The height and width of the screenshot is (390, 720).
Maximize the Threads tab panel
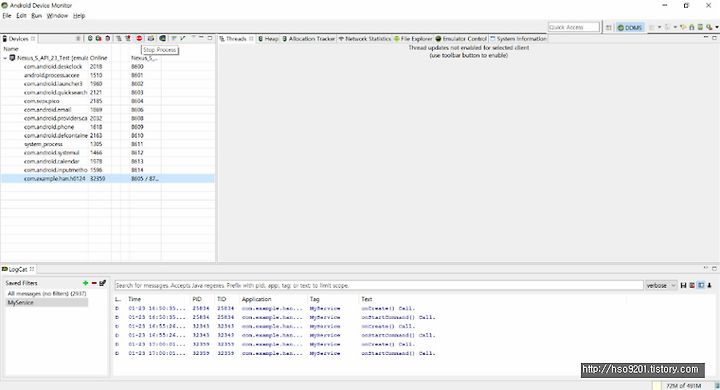point(714,38)
